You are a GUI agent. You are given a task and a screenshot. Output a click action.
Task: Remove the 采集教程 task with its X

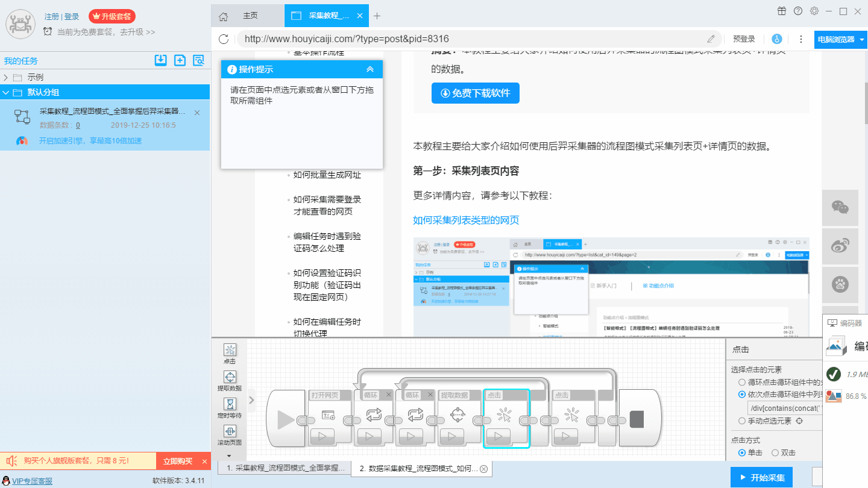[x=197, y=113]
